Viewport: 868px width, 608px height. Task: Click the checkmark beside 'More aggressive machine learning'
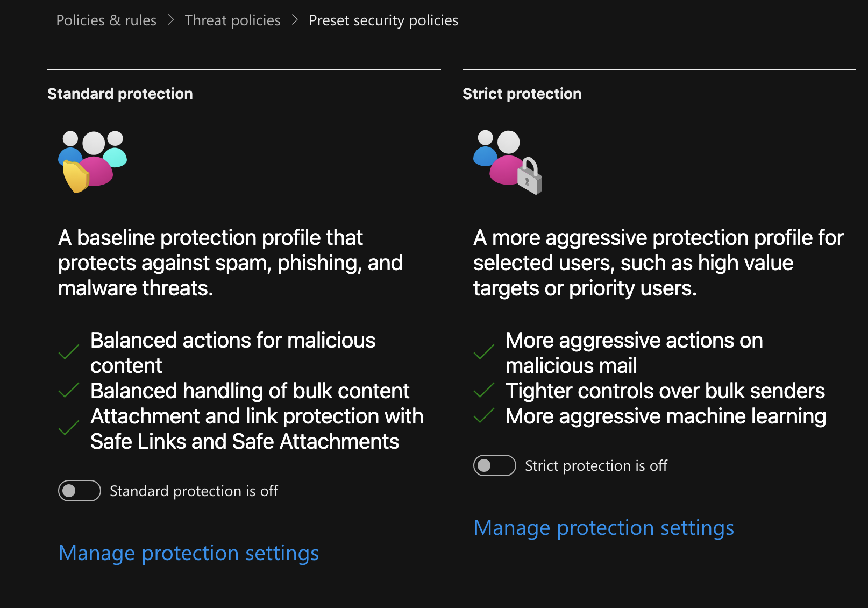pyautogui.click(x=483, y=416)
